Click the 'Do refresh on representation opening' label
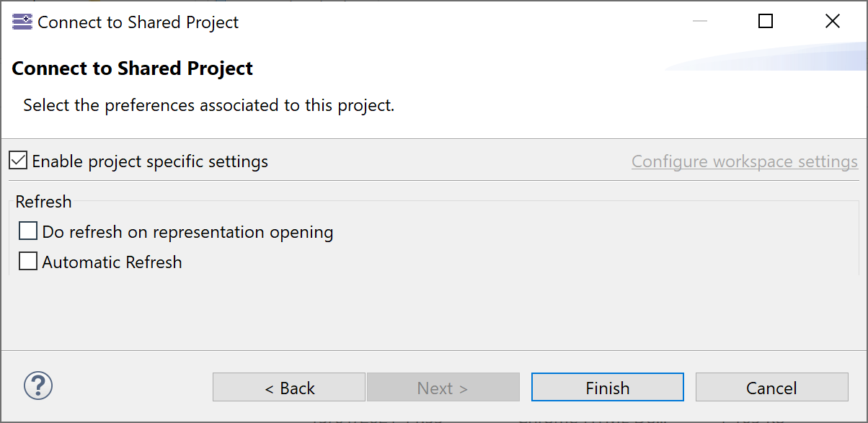This screenshot has height=423, width=868. tap(187, 232)
